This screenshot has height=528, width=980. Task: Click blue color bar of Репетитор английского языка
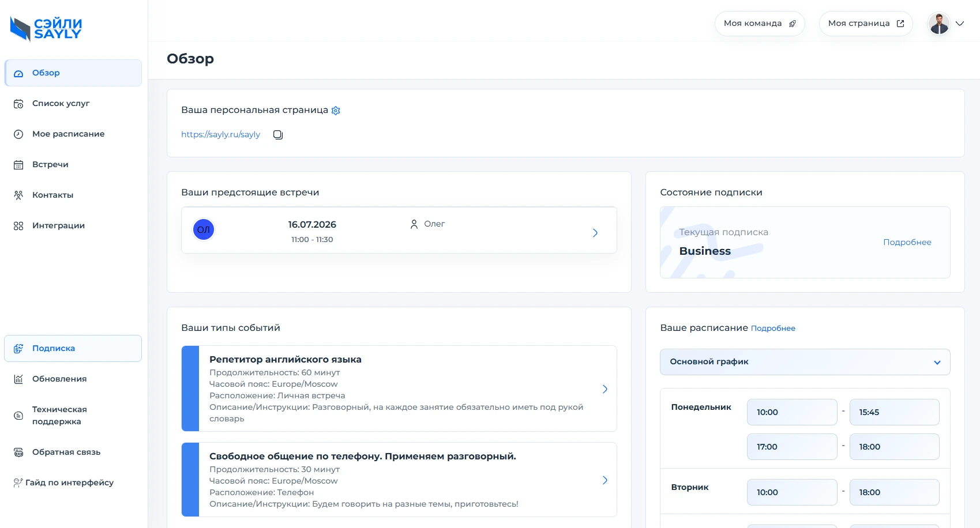[190, 389]
